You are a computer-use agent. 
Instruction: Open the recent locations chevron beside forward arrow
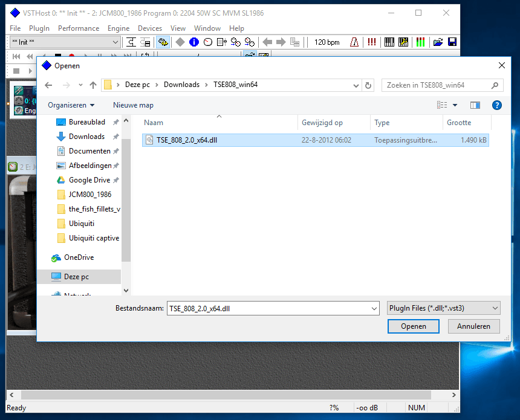80,85
